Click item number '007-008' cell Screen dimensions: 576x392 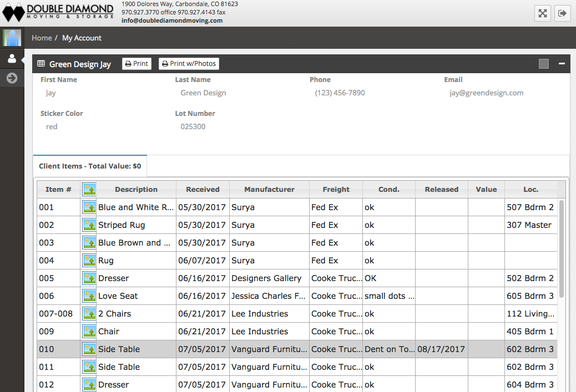tap(58, 314)
